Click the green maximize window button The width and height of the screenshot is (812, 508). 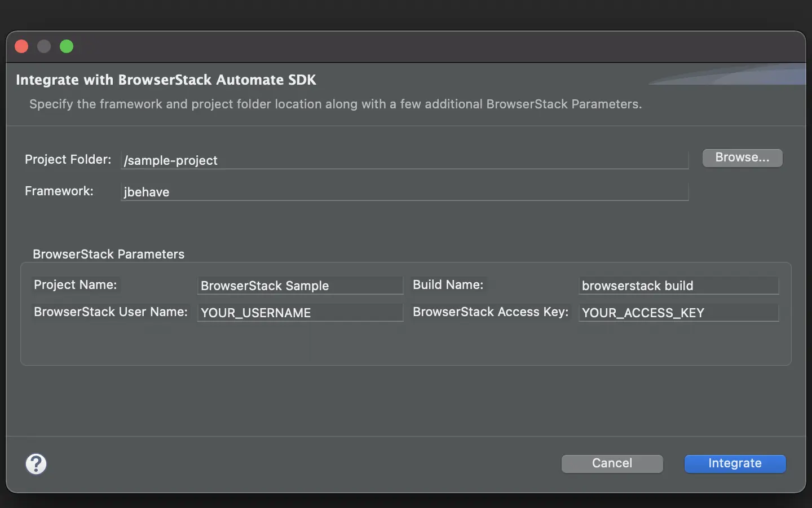(67, 46)
